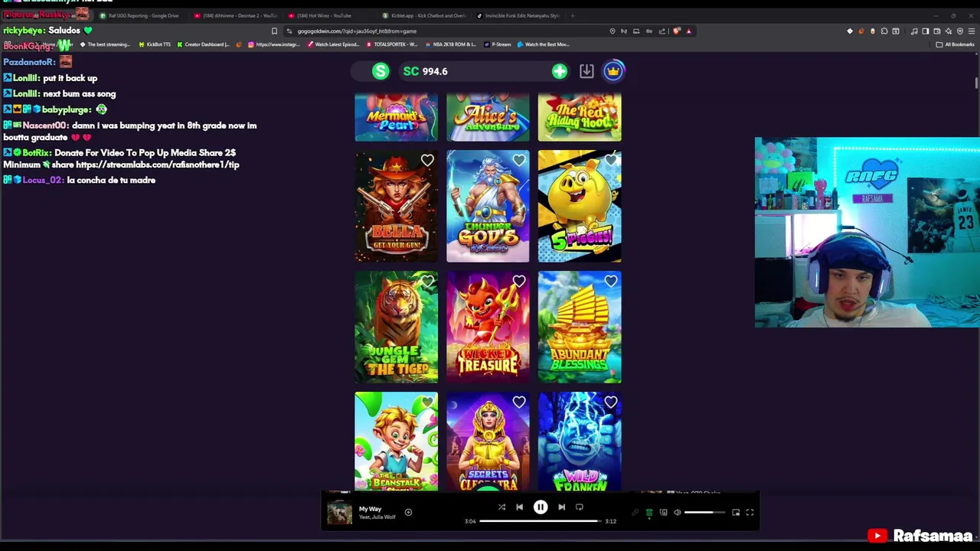Open the Instagram bookmark link
This screenshot has width=980, height=551.
click(x=274, y=44)
